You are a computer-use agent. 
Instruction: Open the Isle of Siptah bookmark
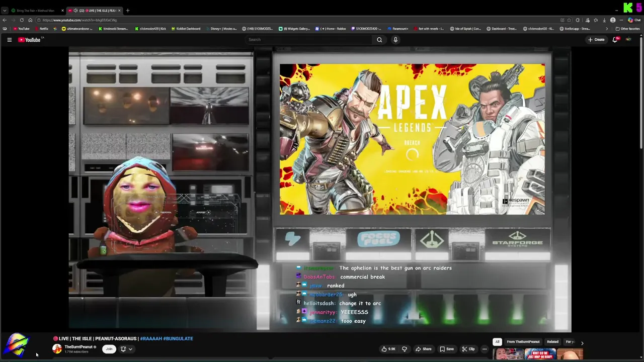(x=465, y=29)
